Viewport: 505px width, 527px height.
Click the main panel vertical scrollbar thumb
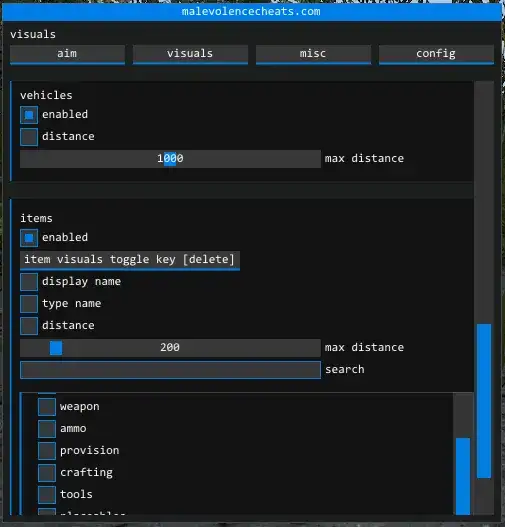tap(484, 401)
